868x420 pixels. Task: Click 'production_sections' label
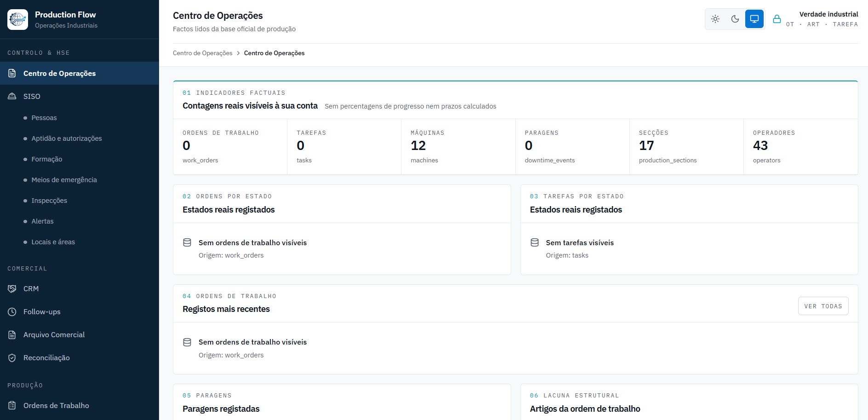point(668,161)
